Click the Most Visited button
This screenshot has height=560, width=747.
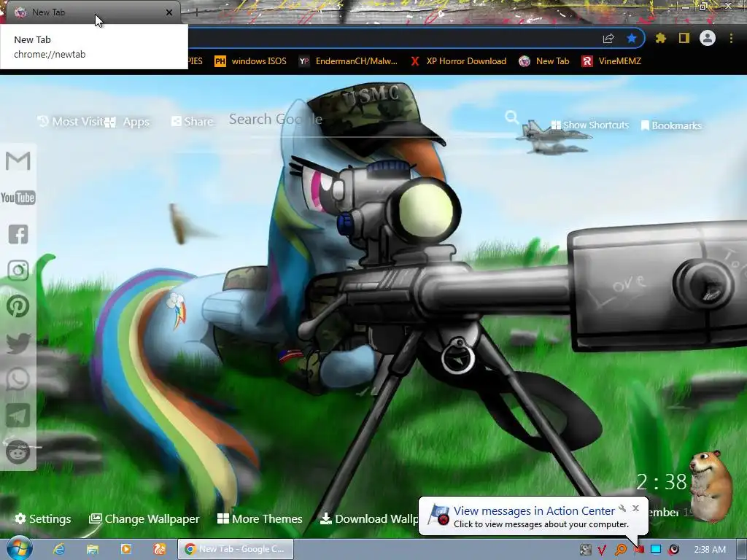click(71, 122)
